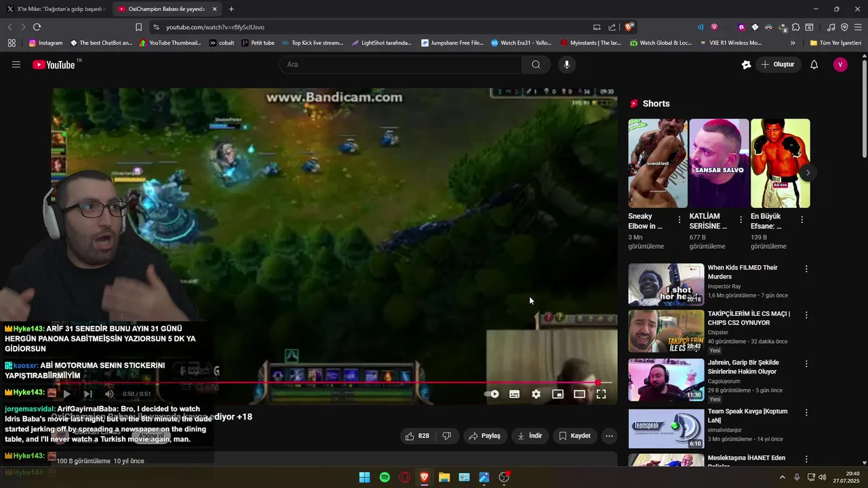The width and height of the screenshot is (868, 488).
Task: Click the Oluştur create button
Action: pos(778,64)
